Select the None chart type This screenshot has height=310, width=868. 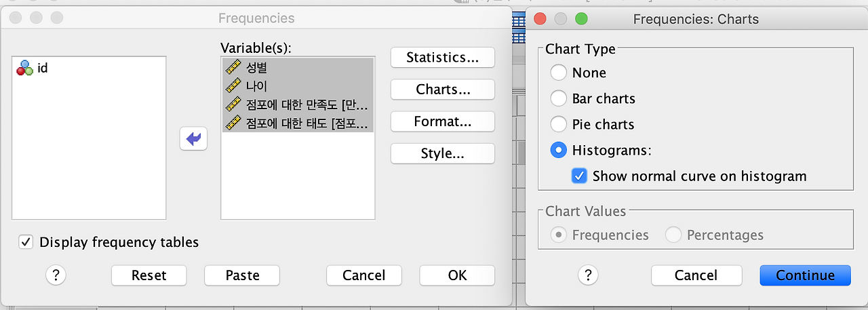point(559,73)
